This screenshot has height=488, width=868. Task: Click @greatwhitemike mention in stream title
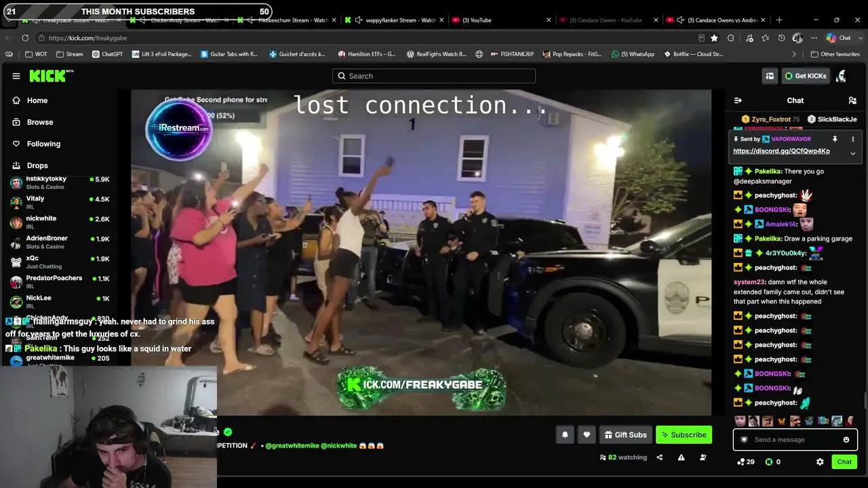[292, 446]
